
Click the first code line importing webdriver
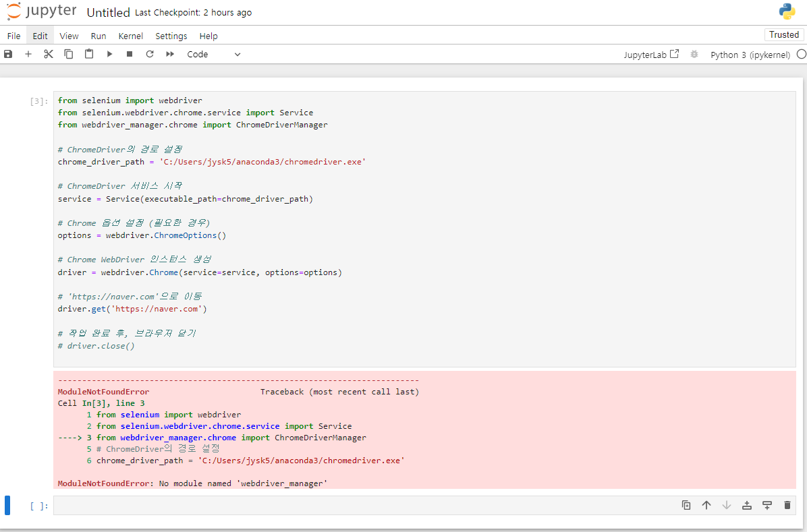(130, 100)
